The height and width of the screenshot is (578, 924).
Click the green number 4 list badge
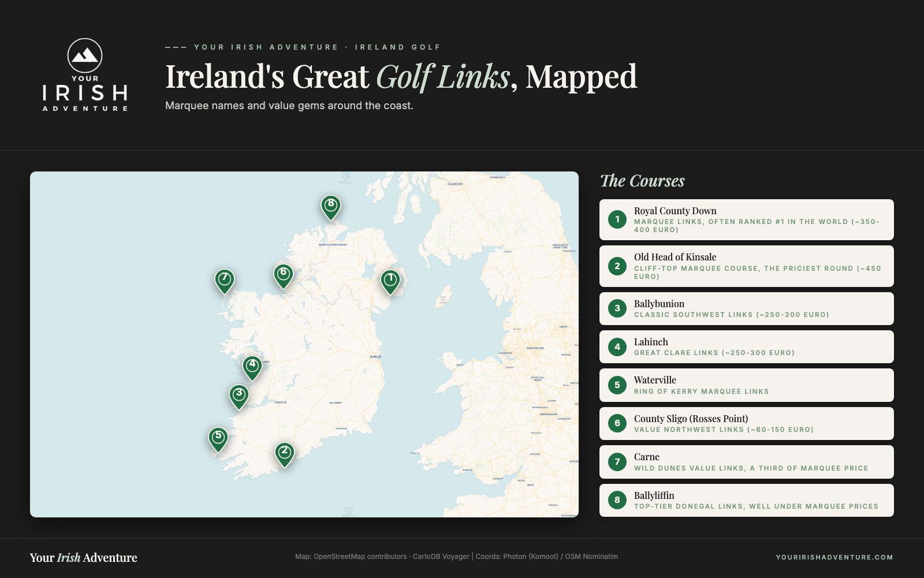point(617,347)
